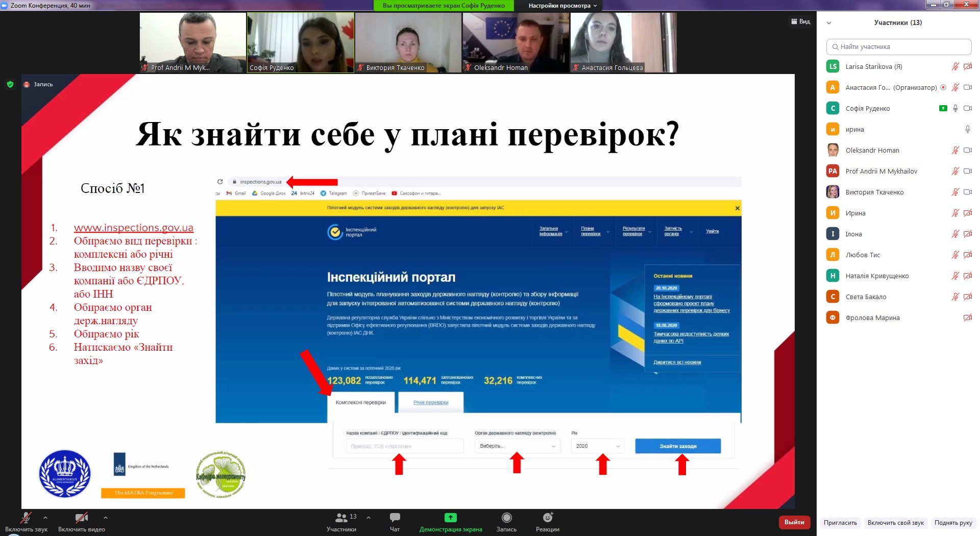
Task: Click Света Бакало camera off icon
Action: [967, 297]
